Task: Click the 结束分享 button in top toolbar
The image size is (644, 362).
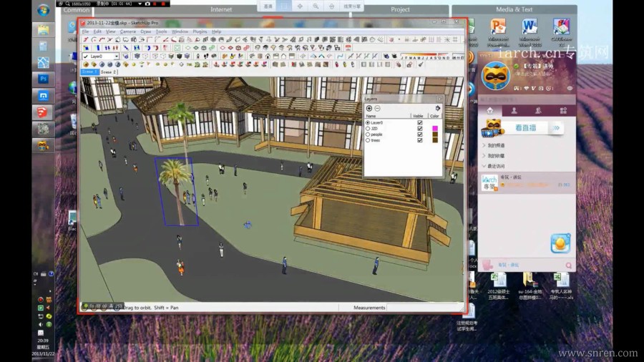Action: click(x=352, y=6)
